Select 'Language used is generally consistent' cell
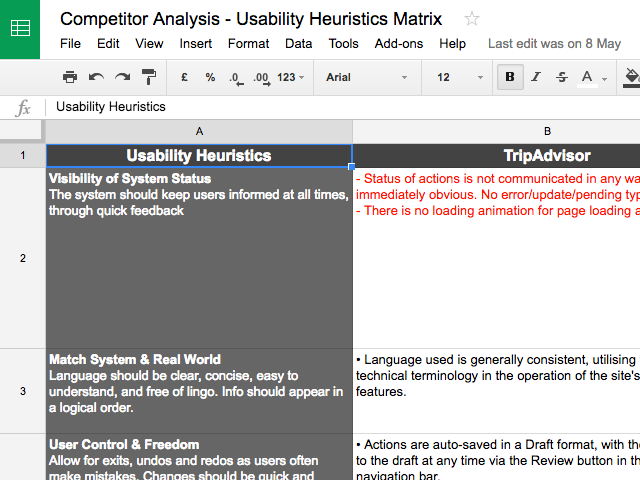The height and width of the screenshot is (480, 640). click(x=496, y=391)
